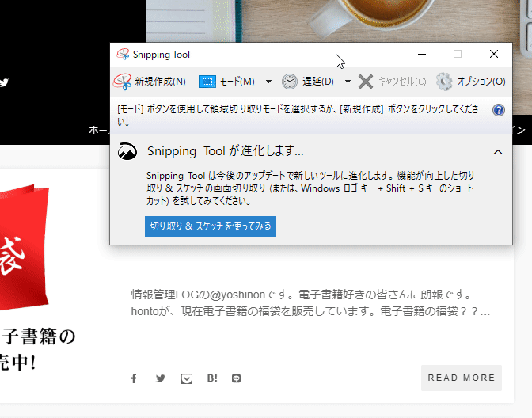
Task: Share article on Facebook icon
Action: click(134, 378)
